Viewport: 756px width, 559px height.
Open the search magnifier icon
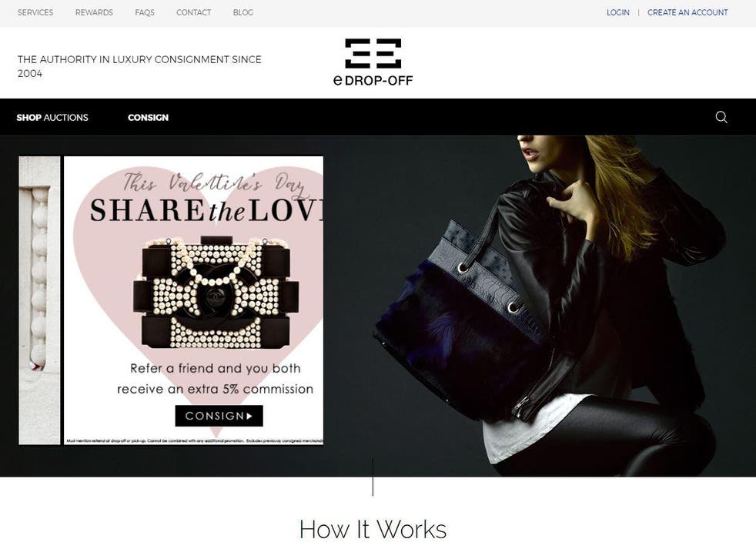pyautogui.click(x=721, y=117)
